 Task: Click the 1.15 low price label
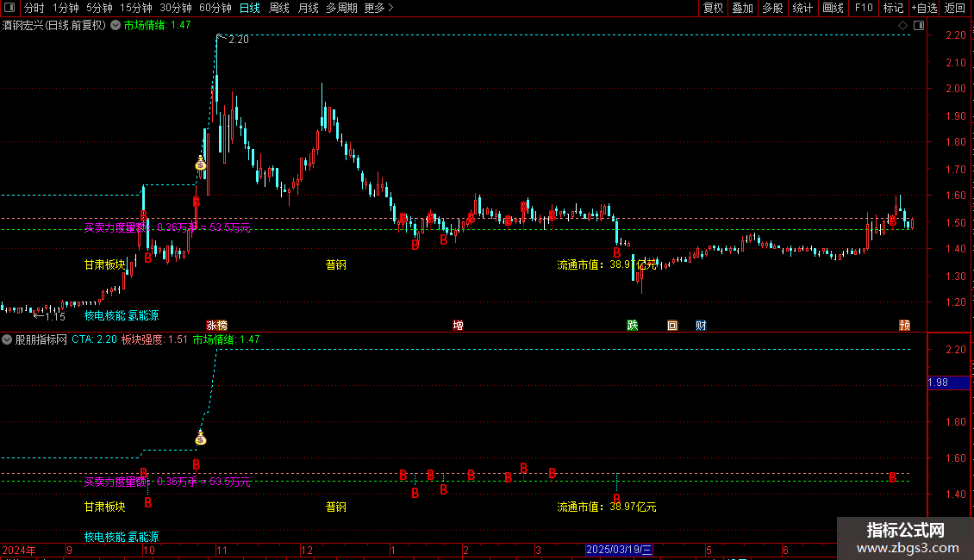point(55,317)
